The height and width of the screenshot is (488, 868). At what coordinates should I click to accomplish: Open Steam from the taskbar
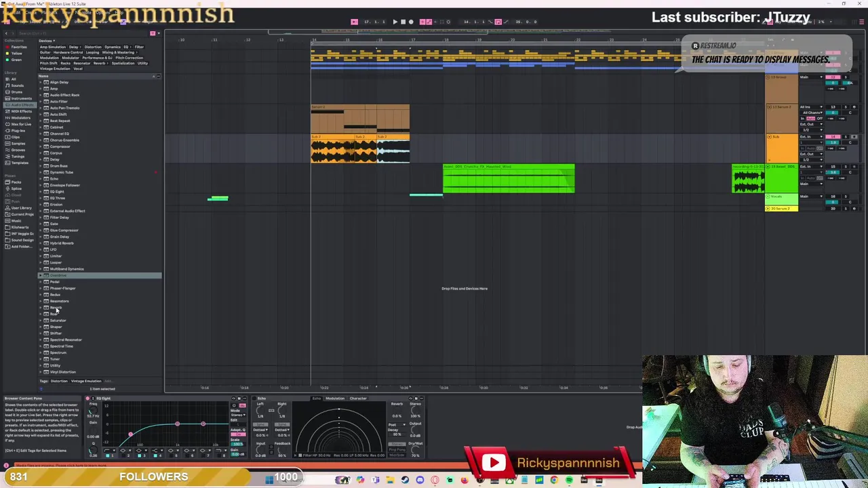pos(405,480)
